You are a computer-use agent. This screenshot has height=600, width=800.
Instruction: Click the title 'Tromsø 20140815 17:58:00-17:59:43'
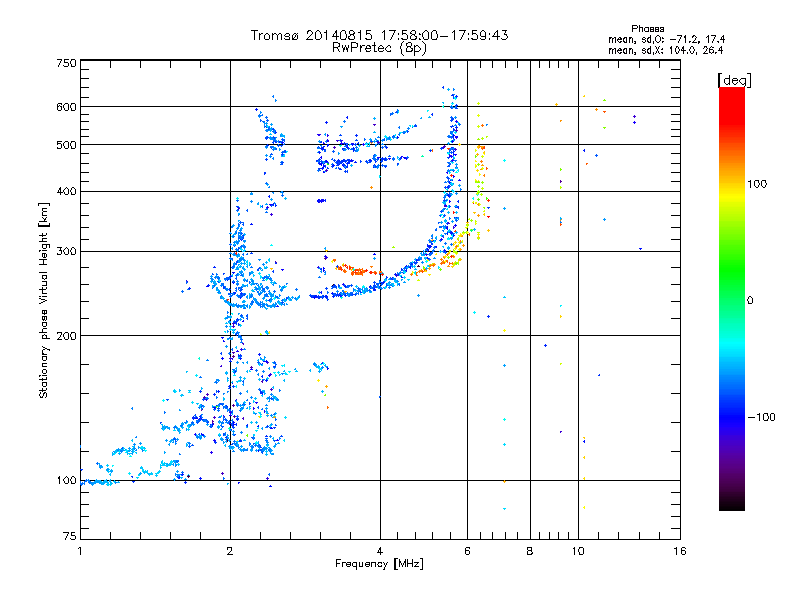tap(380, 35)
